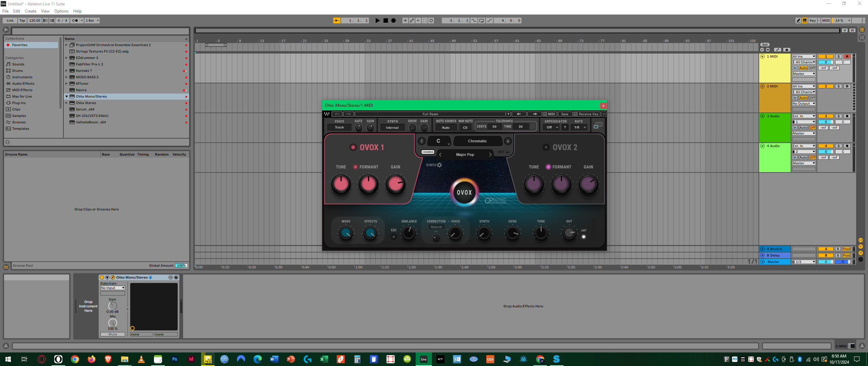
Task: Open Excel from Windows taskbar
Action: [x=324, y=359]
